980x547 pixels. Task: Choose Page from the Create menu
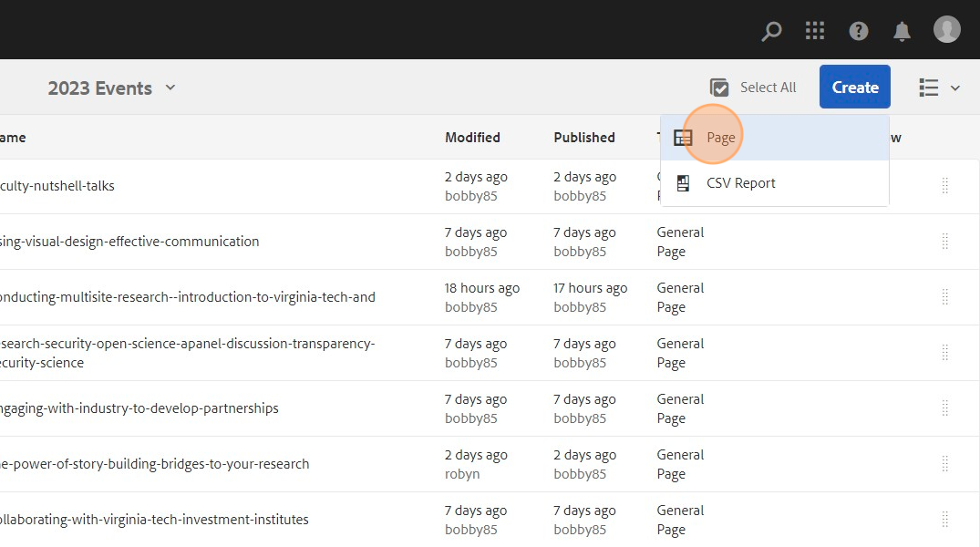(x=774, y=138)
